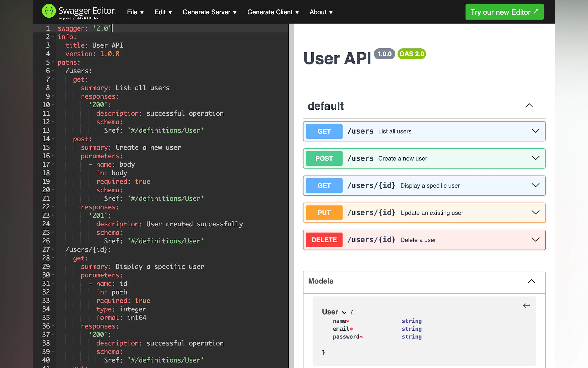Fold the get block at line 7

[x=53, y=79]
